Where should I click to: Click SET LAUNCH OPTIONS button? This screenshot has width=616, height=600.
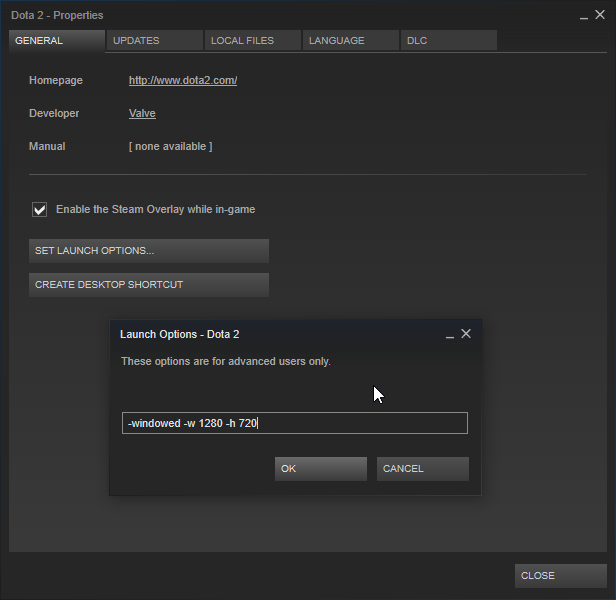tap(149, 251)
